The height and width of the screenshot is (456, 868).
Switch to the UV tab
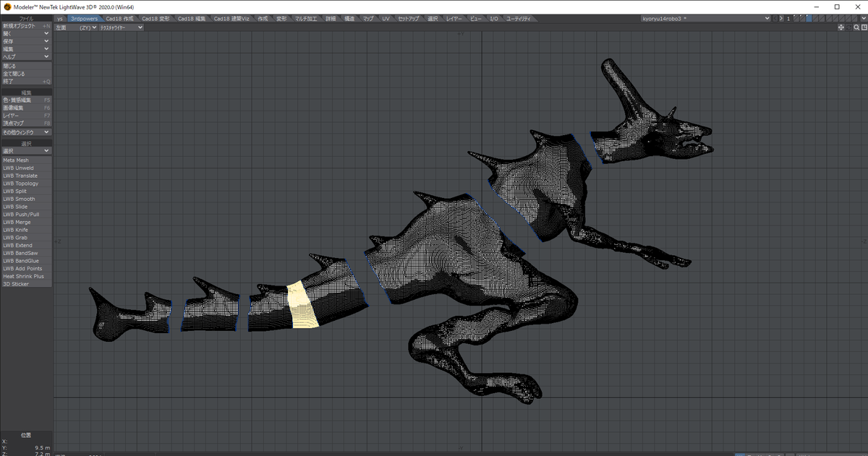(386, 18)
